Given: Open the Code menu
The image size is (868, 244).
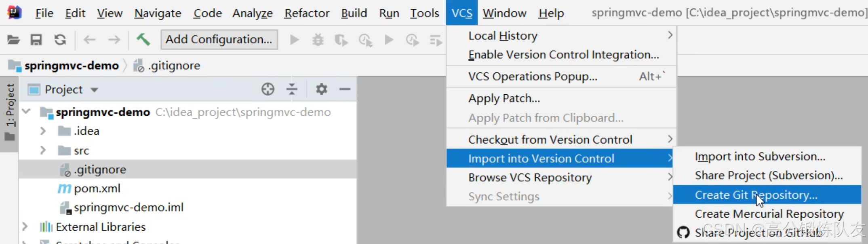Looking at the screenshot, I should pos(207,13).
